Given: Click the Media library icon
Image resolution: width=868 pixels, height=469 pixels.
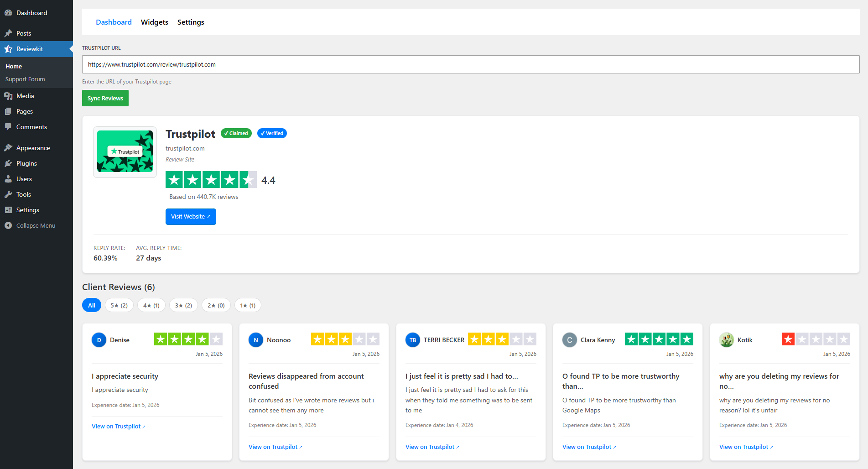Looking at the screenshot, I should click(8, 96).
